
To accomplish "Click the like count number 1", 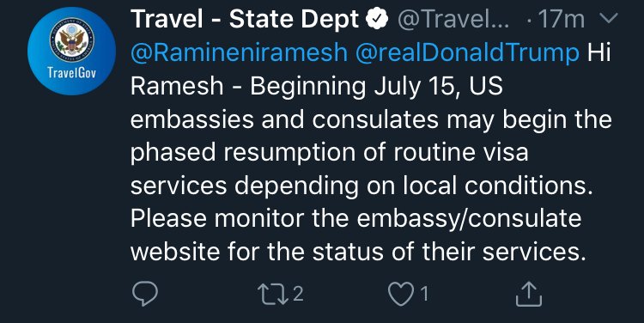I will [424, 294].
